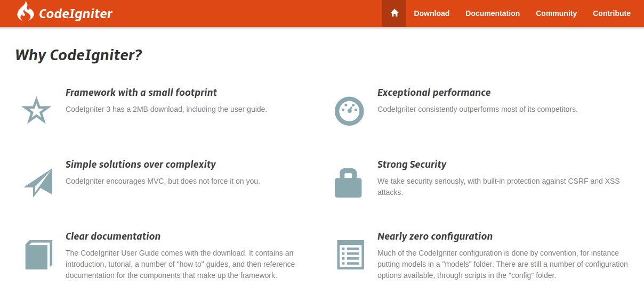Select the Strong Security heading

[x=412, y=165]
